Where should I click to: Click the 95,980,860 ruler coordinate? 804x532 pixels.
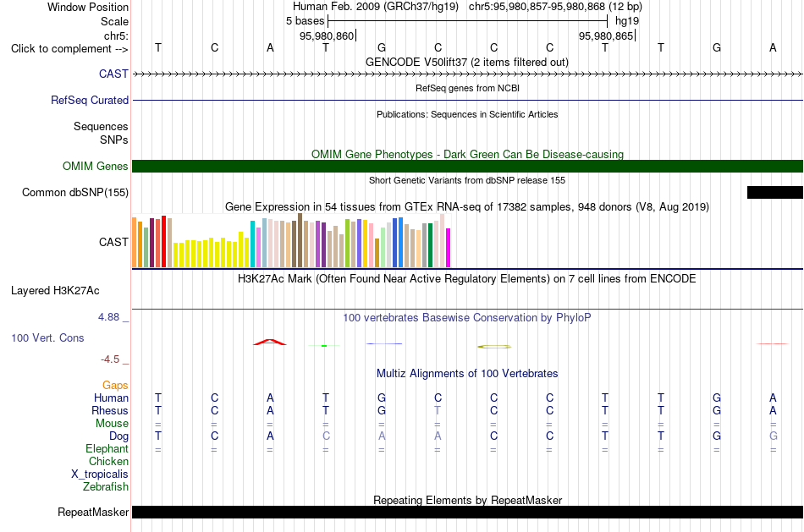327,36
